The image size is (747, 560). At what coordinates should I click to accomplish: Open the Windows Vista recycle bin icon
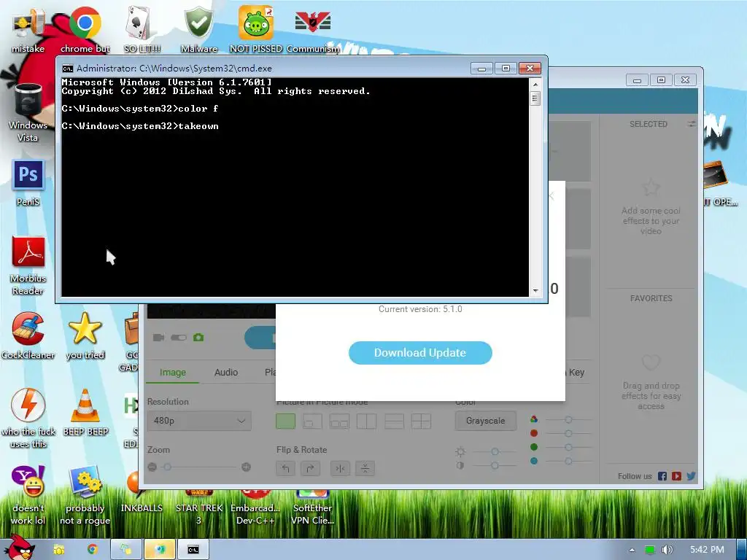click(28, 113)
